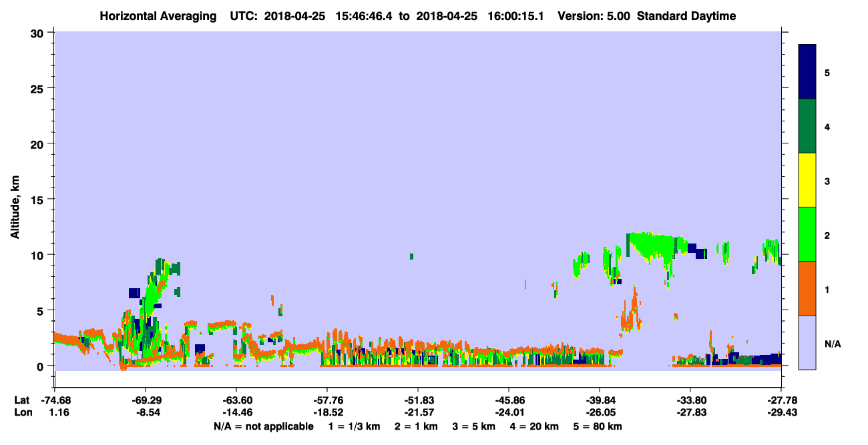Click the y-axis tick label 10
Viewport: 868px width, 445px height.
pyautogui.click(x=39, y=255)
